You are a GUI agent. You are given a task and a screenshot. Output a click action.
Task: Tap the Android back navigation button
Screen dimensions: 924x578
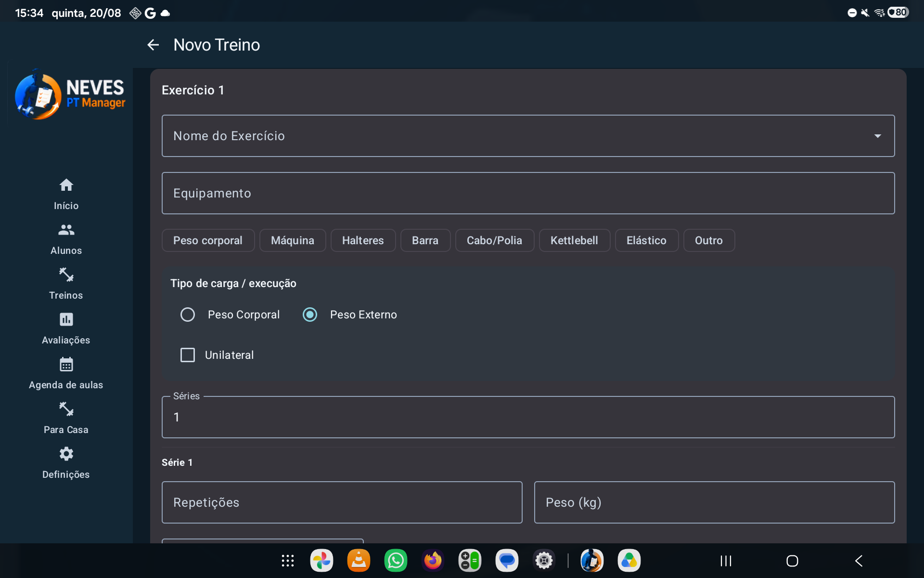pyautogui.click(x=859, y=561)
